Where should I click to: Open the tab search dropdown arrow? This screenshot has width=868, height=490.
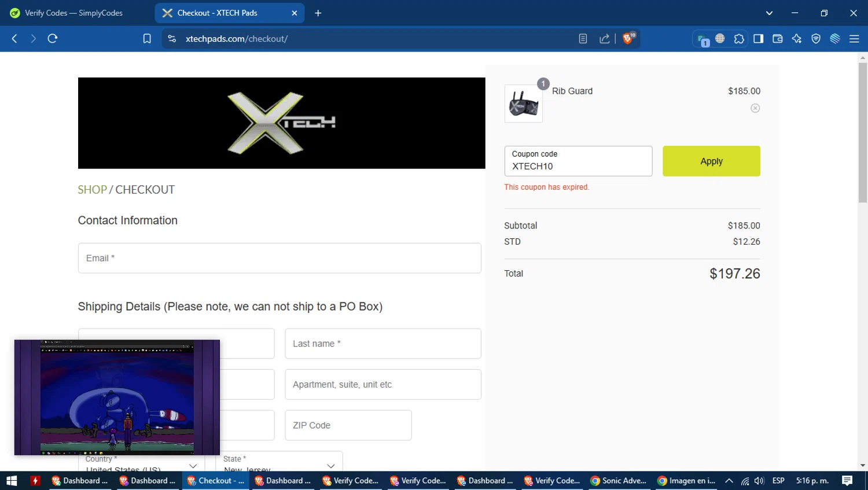(x=769, y=13)
